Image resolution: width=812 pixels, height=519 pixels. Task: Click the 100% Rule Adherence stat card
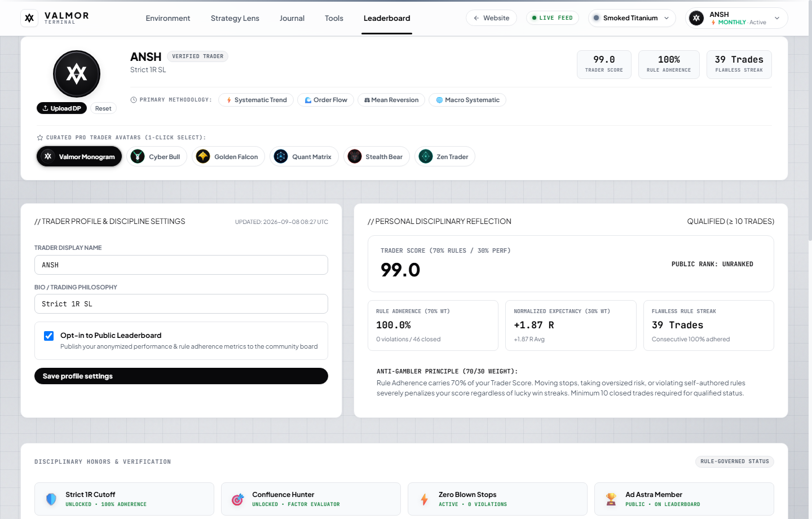pos(669,64)
